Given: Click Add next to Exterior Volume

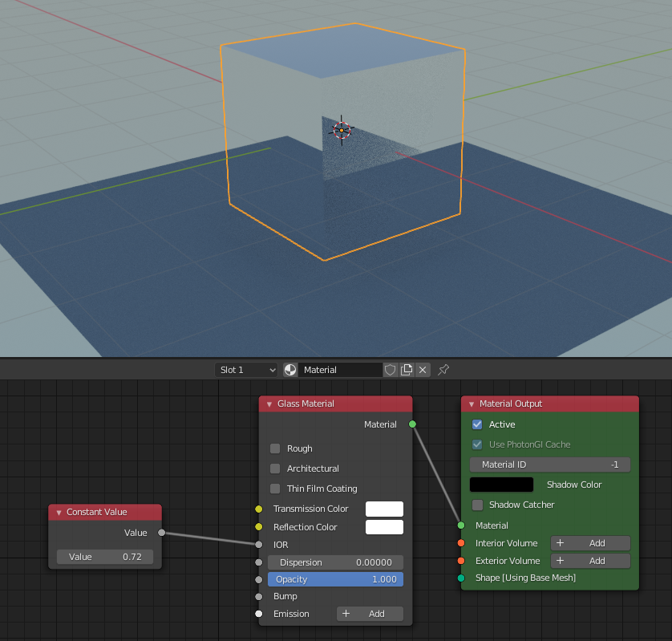Looking at the screenshot, I should click(x=590, y=561).
